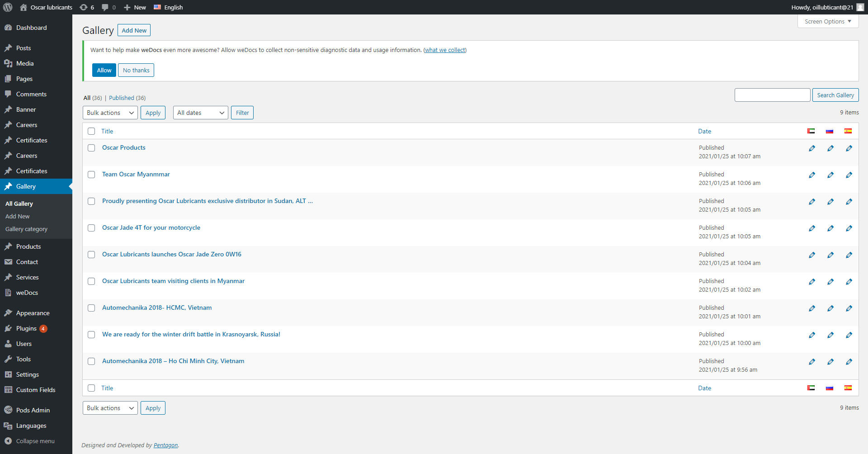Open the Dashboard sidebar menu
Viewport: 868px width, 454px height.
coord(36,28)
